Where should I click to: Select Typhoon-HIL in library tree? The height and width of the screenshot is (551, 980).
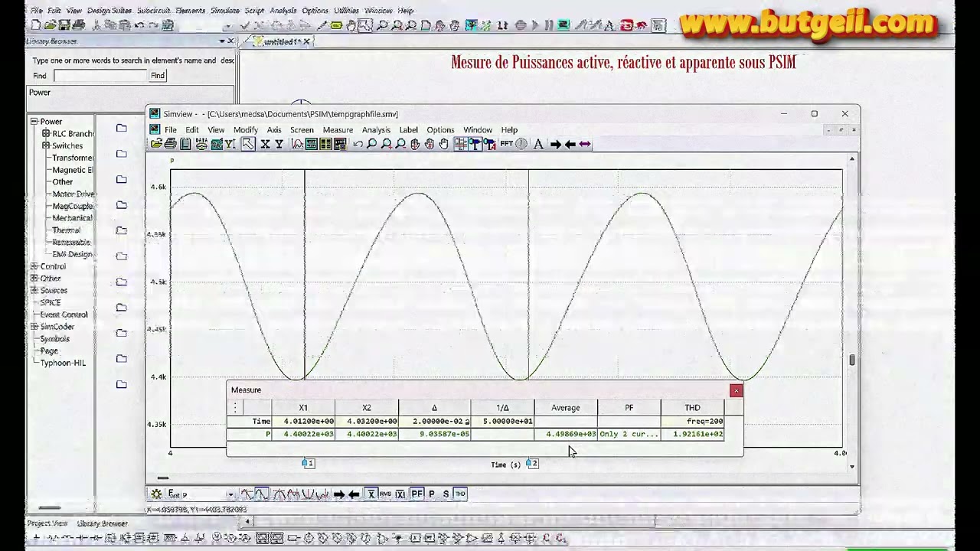(x=63, y=363)
